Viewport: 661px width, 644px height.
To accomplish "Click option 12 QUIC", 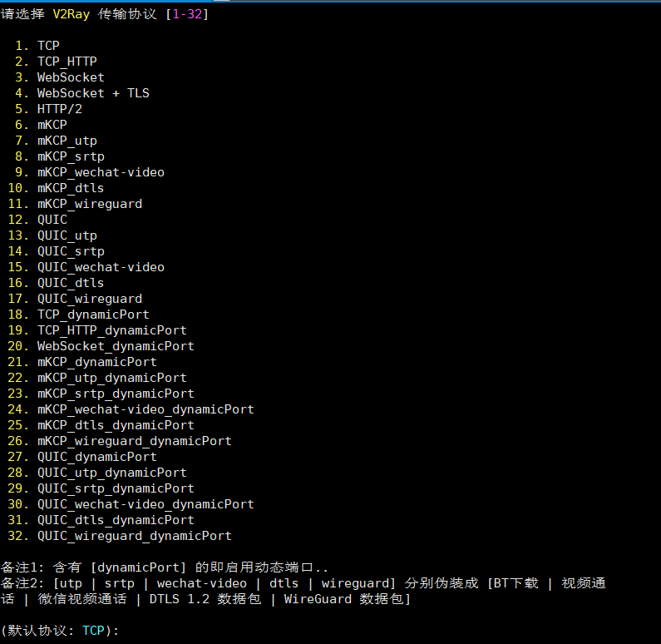I will tap(52, 220).
